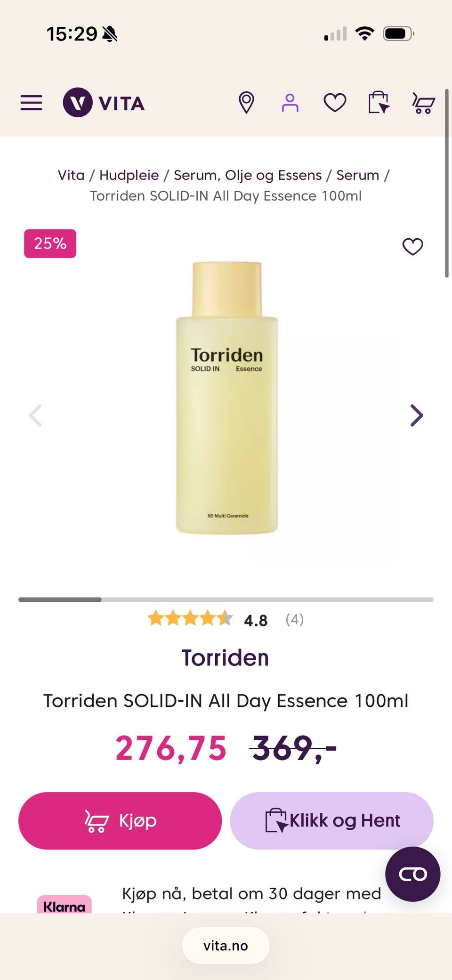Screen dimensions: 452x980
Task: Open the chat bubble button
Action: [413, 874]
